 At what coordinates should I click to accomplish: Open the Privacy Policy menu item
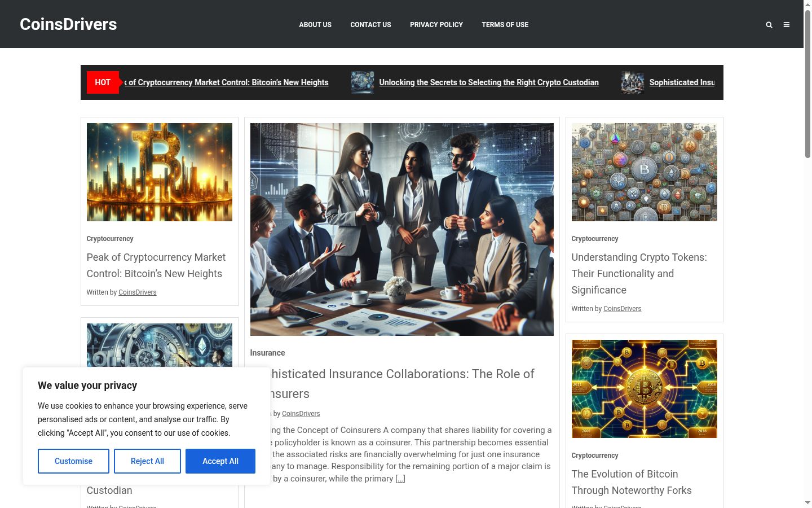click(x=436, y=25)
